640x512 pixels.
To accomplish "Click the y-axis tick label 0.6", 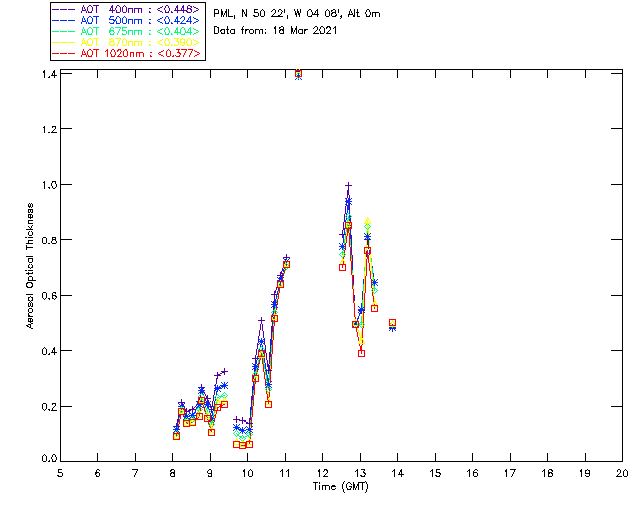I will pos(49,295).
